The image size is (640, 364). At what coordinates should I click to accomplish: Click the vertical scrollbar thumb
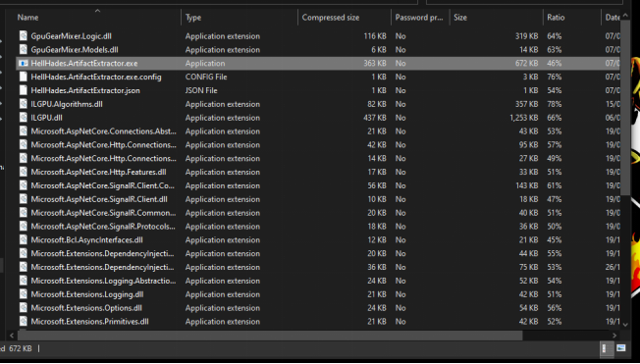(x=625, y=108)
